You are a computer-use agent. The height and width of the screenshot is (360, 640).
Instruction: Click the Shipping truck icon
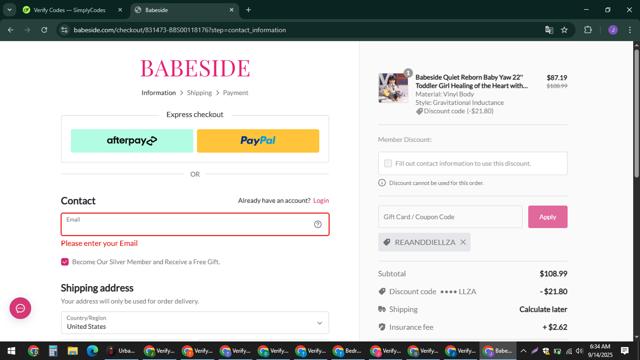[x=382, y=309]
